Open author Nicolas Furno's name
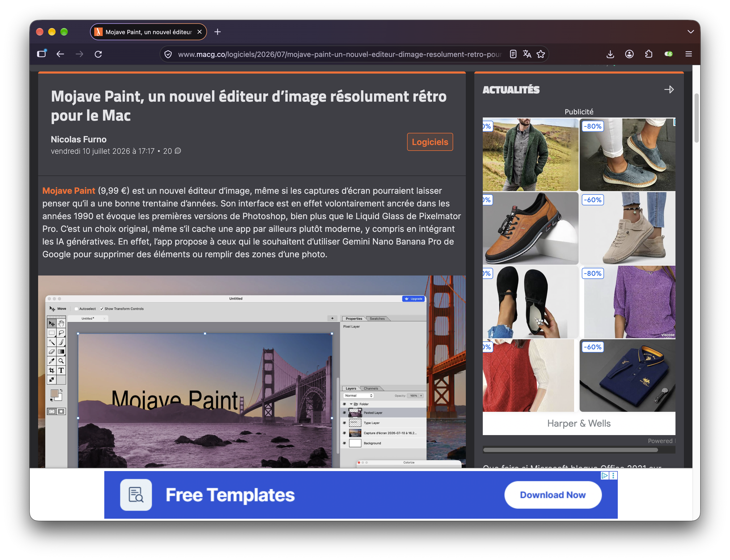This screenshot has height=560, width=730. pyautogui.click(x=79, y=139)
